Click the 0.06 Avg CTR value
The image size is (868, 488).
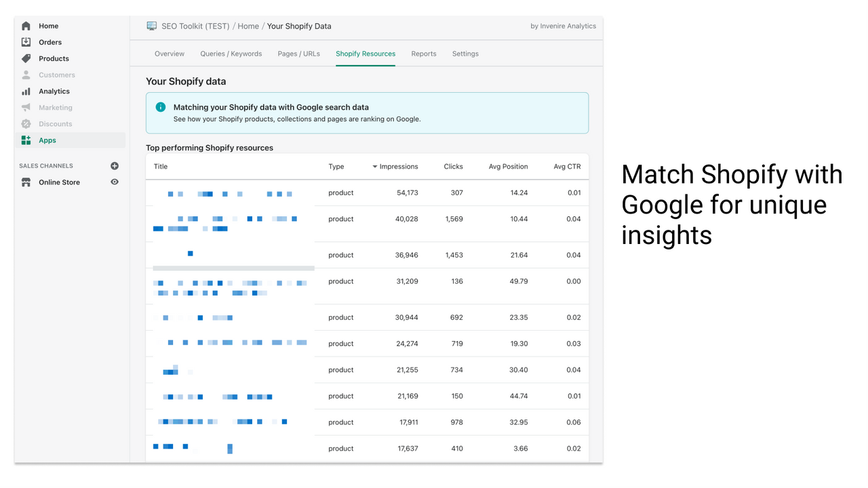574,422
